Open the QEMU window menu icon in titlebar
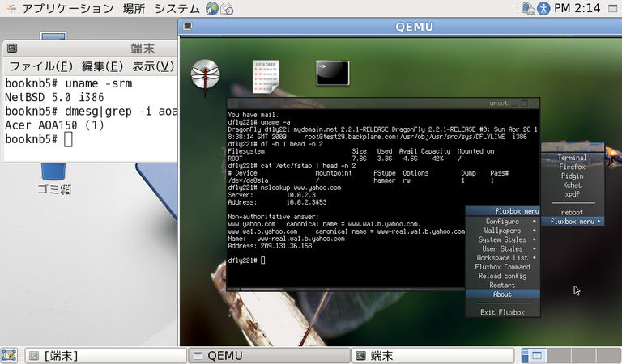622x364 pixels. point(188,27)
